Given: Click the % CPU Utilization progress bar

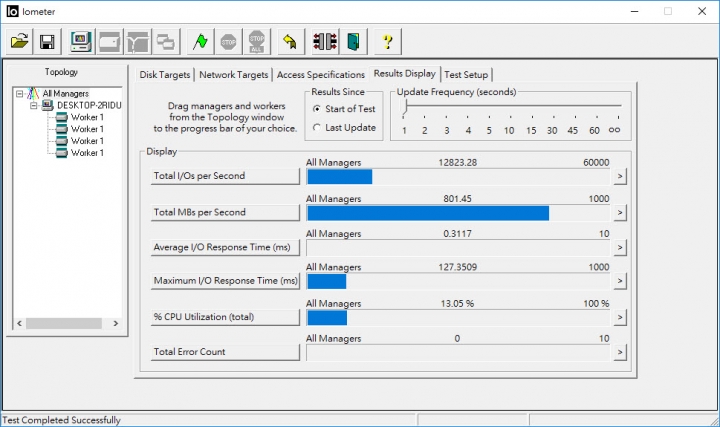Looking at the screenshot, I should (x=458, y=318).
